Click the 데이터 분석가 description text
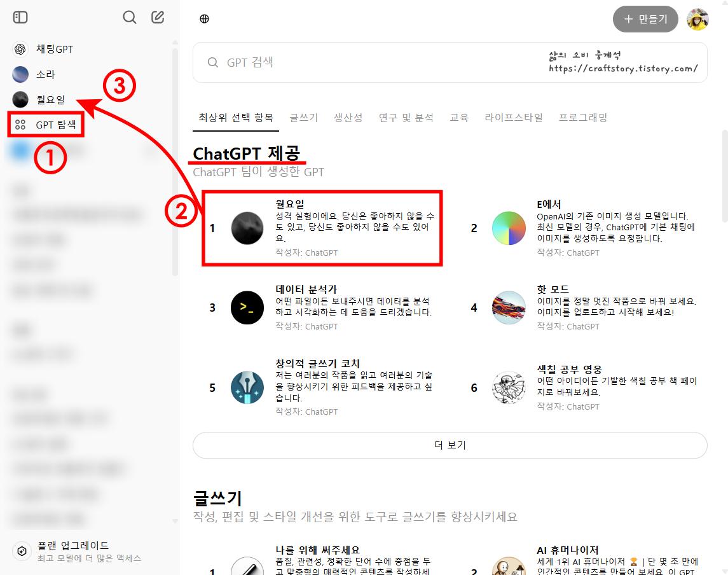The image size is (728, 575). pyautogui.click(x=354, y=307)
